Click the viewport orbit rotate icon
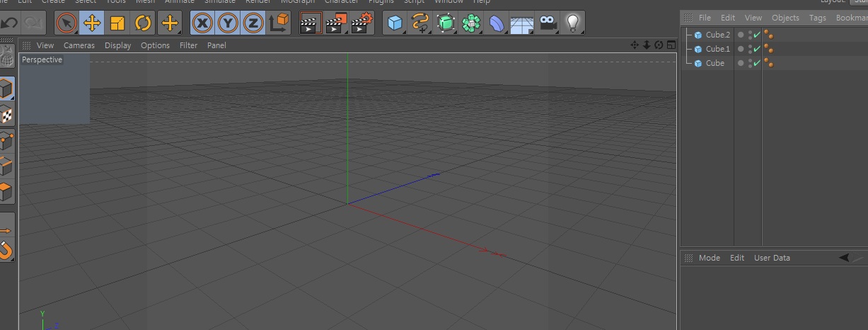Image resolution: width=868 pixels, height=330 pixels. point(659,45)
